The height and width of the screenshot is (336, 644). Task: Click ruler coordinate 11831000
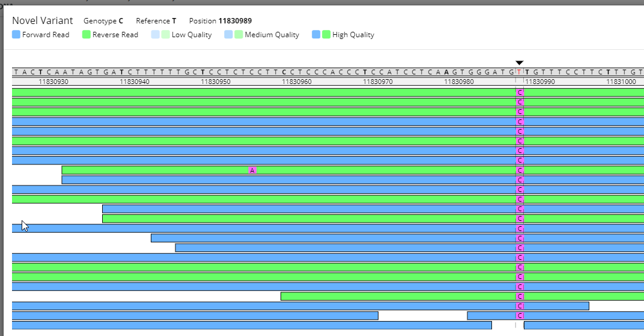[x=621, y=82]
